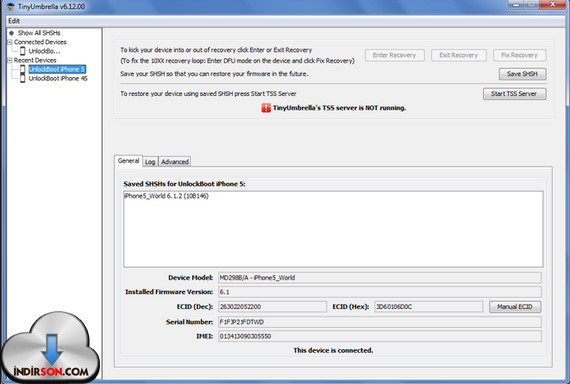Switch to the Log tab

[x=150, y=162]
